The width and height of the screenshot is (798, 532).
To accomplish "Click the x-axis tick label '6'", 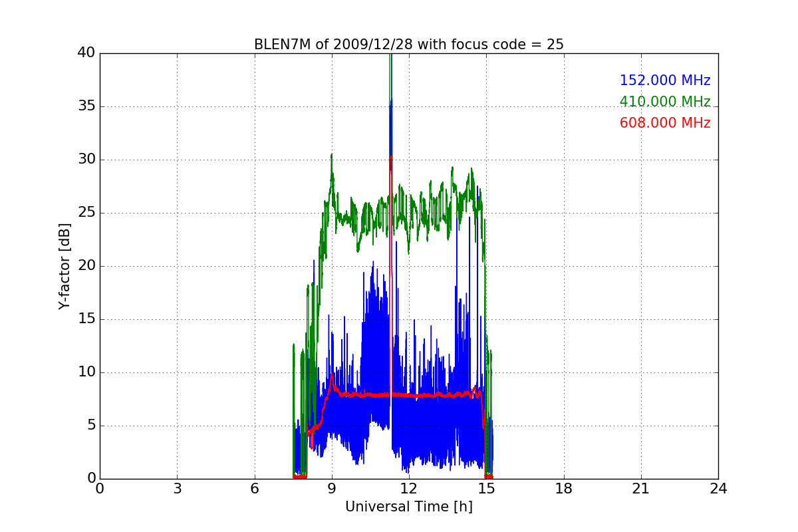I will click(254, 489).
